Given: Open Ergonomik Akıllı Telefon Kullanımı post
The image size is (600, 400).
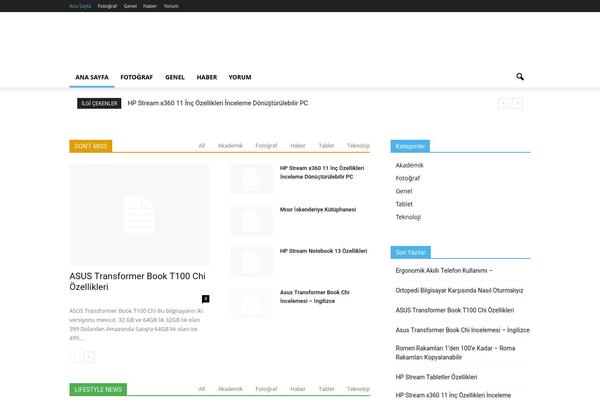Looking at the screenshot, I should click(444, 271).
